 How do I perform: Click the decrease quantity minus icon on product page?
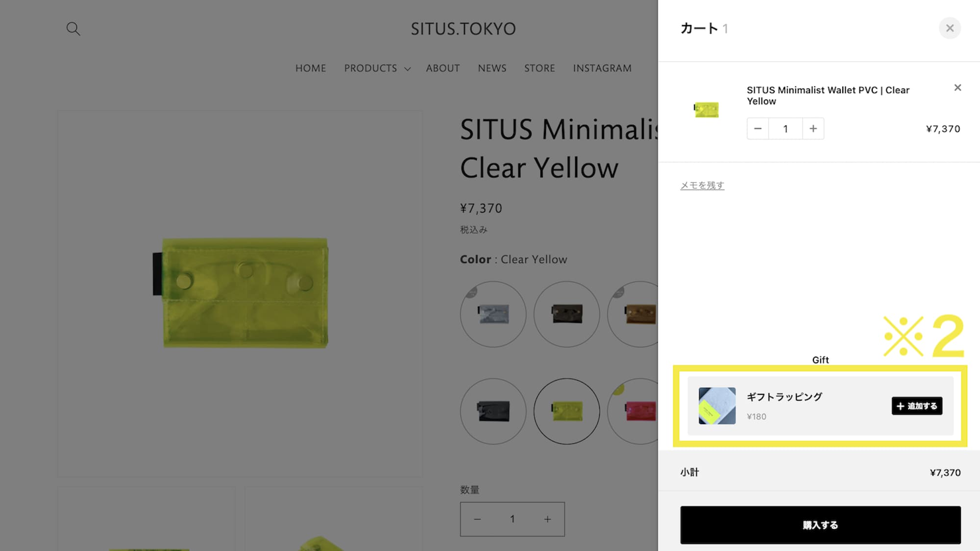[x=477, y=519]
